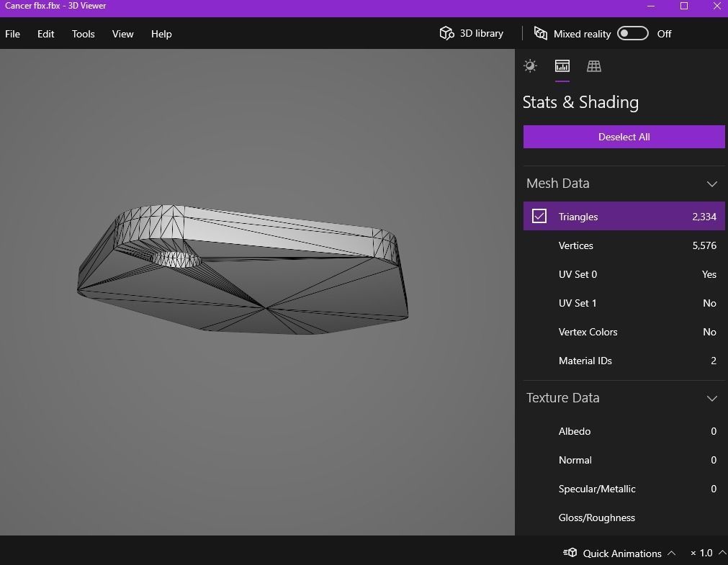Click the 3D model in viewport

click(243, 269)
